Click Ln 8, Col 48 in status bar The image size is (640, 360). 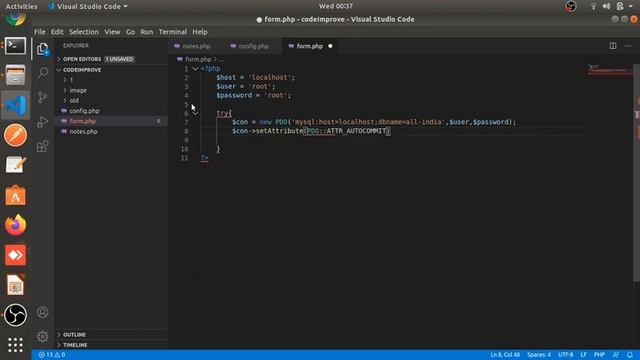(505, 355)
